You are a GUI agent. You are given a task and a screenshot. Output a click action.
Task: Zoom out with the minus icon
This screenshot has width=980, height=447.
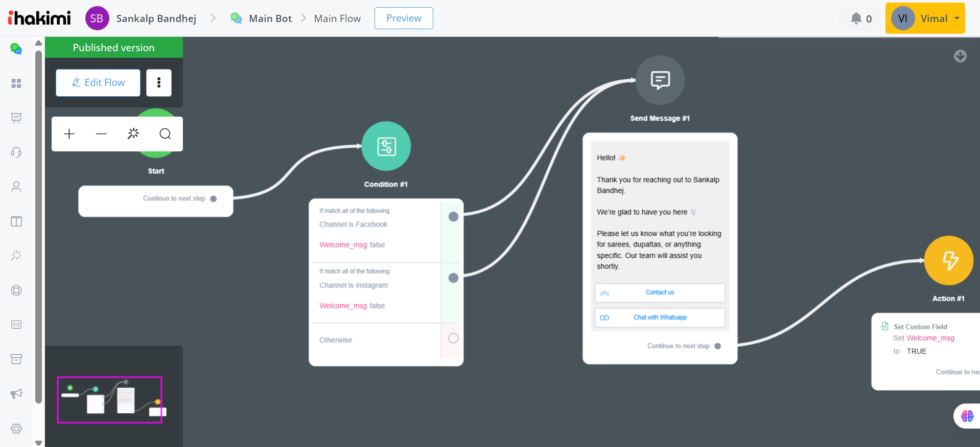point(101,134)
